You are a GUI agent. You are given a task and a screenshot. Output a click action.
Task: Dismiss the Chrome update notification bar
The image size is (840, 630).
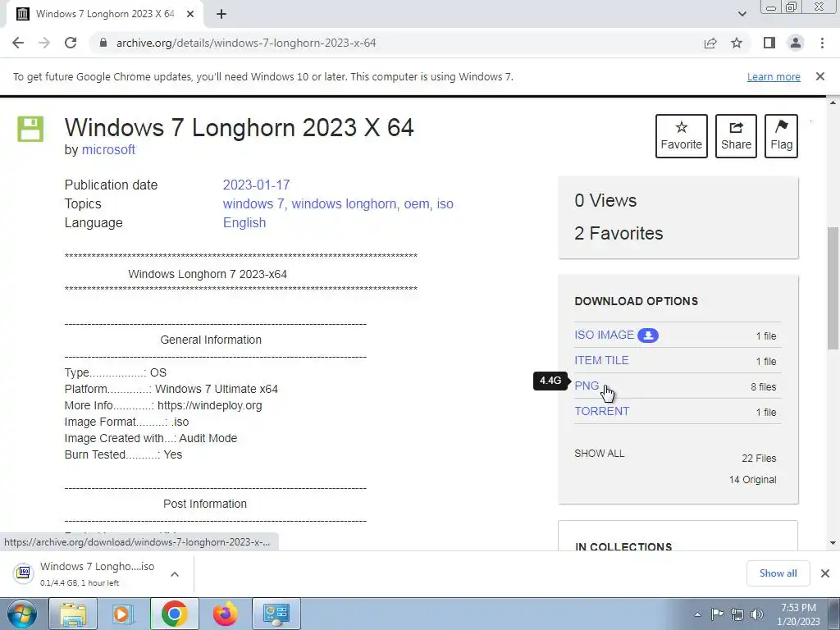pyautogui.click(x=820, y=76)
